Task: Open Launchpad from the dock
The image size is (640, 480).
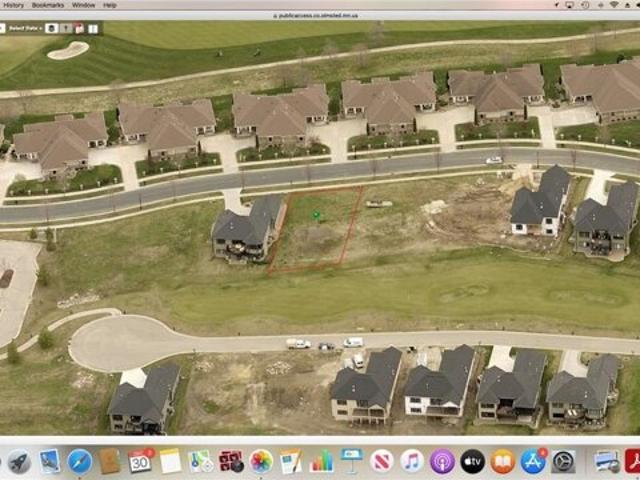Action: point(19,461)
